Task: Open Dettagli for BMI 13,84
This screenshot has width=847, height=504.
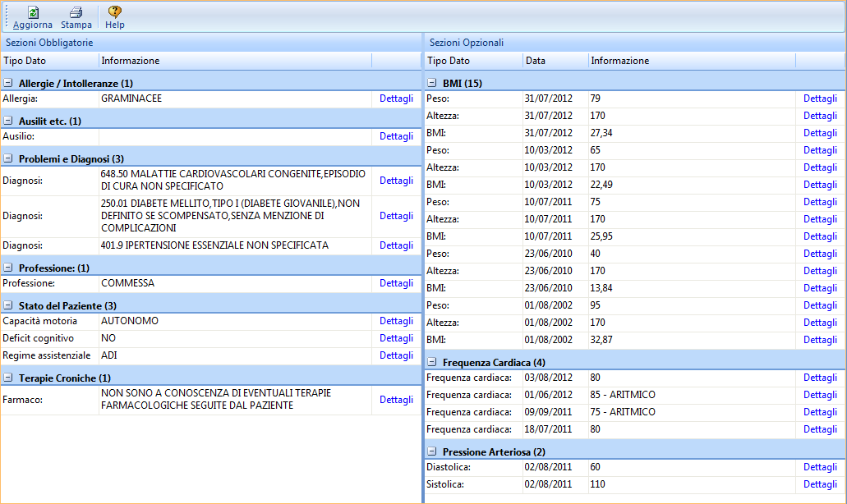Action: coord(820,288)
